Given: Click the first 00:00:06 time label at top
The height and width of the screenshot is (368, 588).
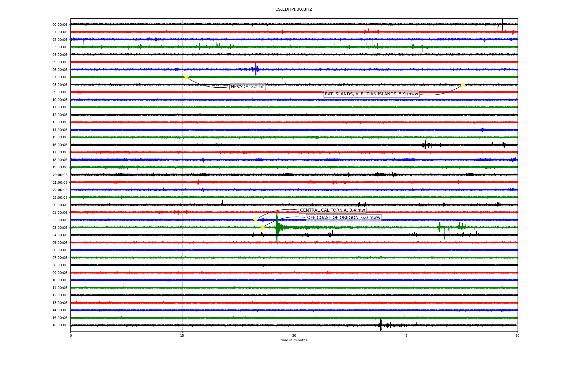Looking at the screenshot, I should pyautogui.click(x=60, y=25).
